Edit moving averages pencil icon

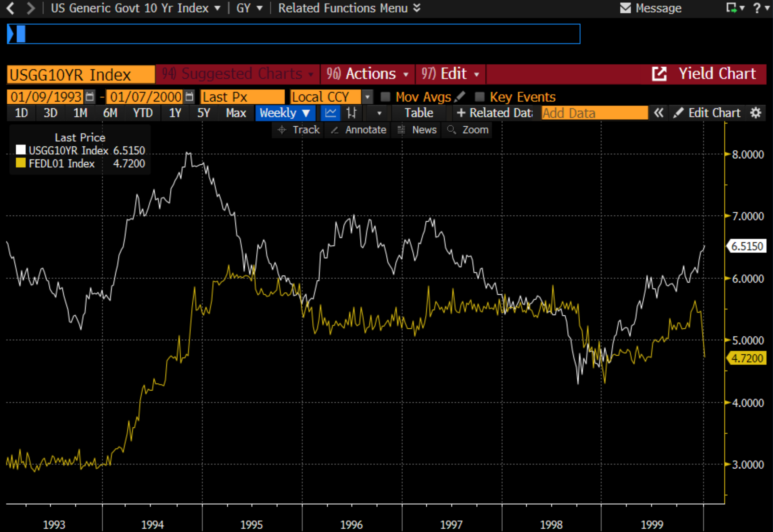460,97
